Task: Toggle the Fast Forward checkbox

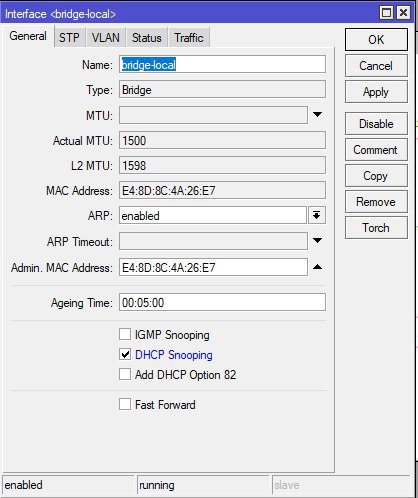Action: (125, 404)
